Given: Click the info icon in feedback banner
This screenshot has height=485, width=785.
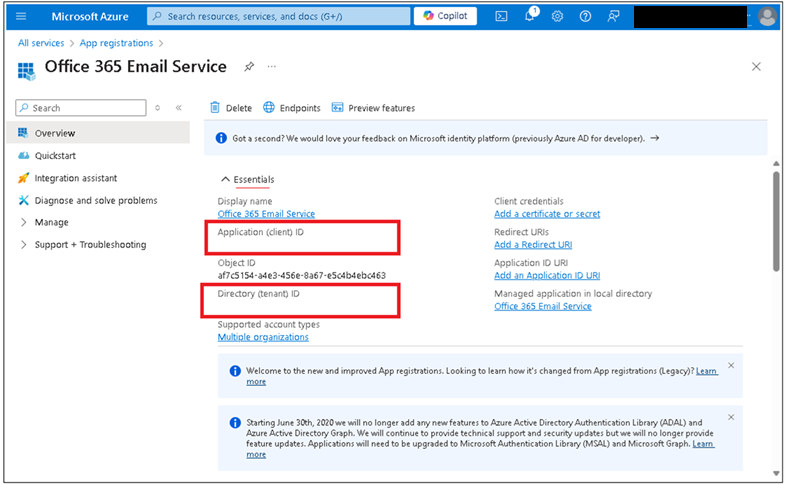Looking at the screenshot, I should pyautogui.click(x=221, y=138).
